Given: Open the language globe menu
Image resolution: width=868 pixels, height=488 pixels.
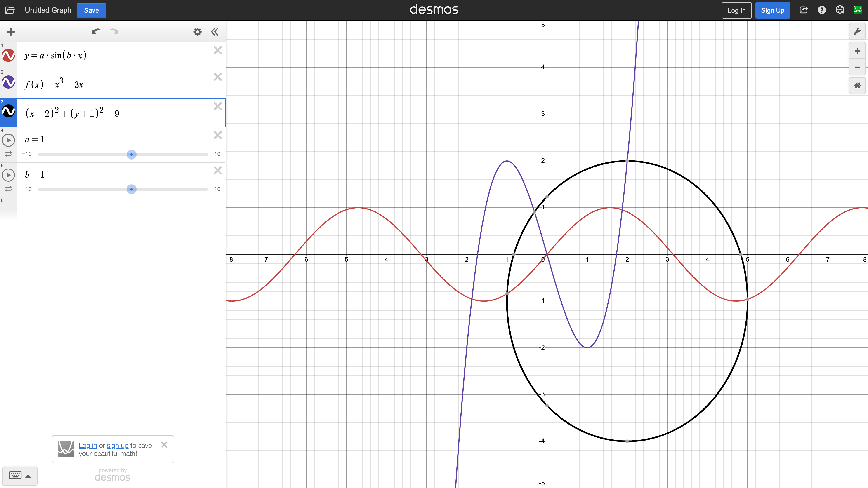Looking at the screenshot, I should point(840,10).
